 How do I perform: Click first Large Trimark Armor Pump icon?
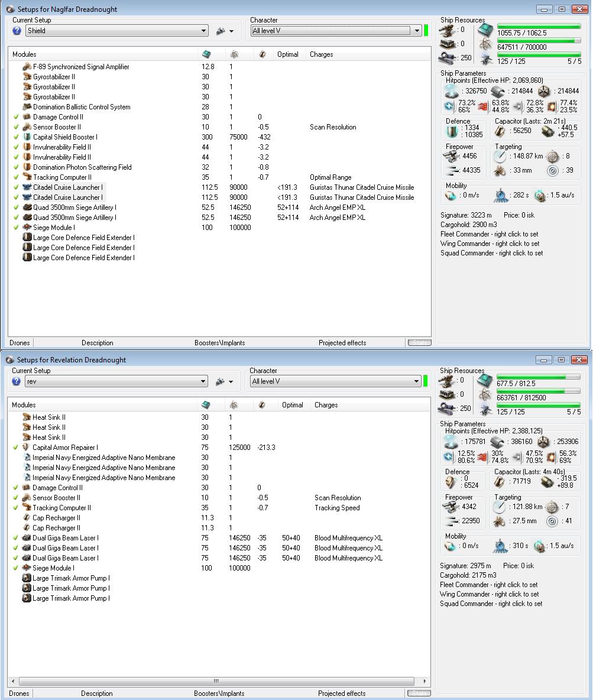[27, 578]
